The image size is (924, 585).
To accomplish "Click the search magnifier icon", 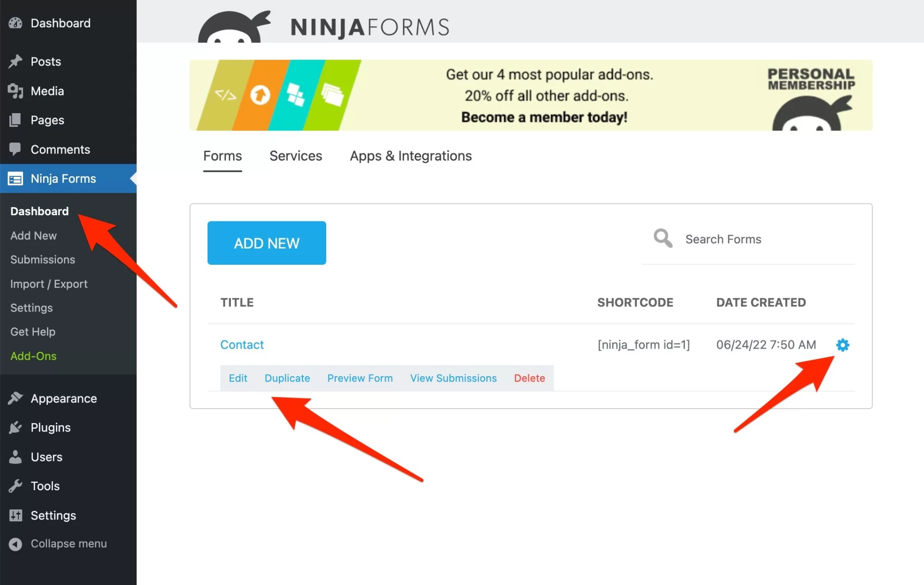I will coord(663,238).
